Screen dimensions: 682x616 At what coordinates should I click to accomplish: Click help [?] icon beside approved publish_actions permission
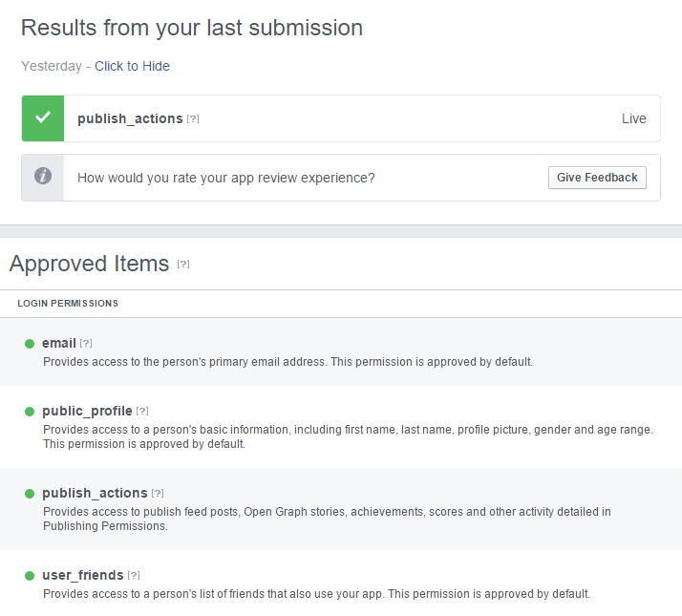[x=158, y=494]
